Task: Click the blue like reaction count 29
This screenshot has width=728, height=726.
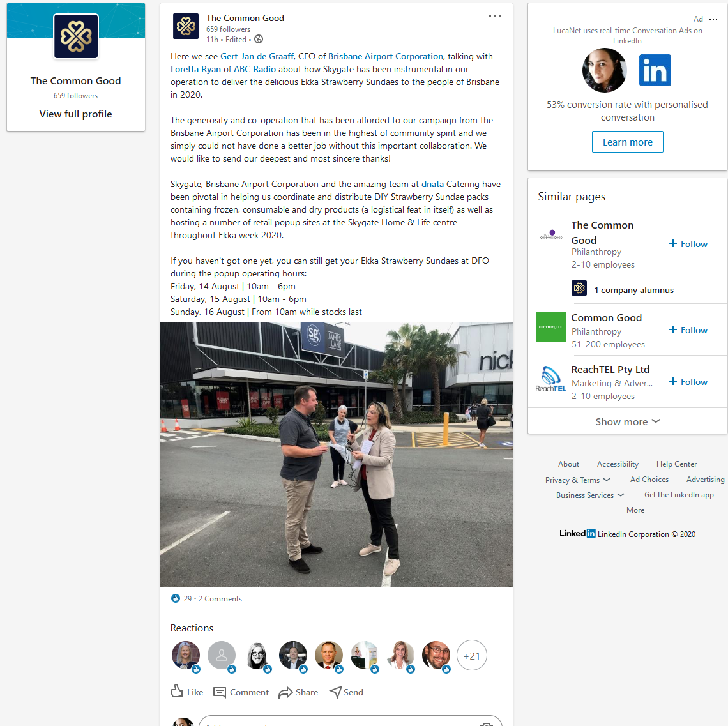Action: click(x=181, y=598)
